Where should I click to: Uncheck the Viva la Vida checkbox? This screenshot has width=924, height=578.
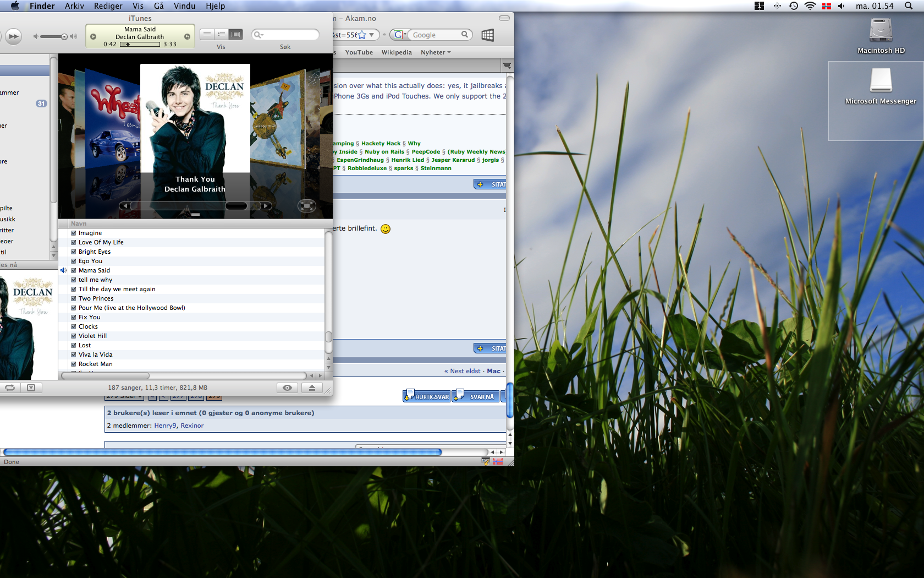click(74, 355)
